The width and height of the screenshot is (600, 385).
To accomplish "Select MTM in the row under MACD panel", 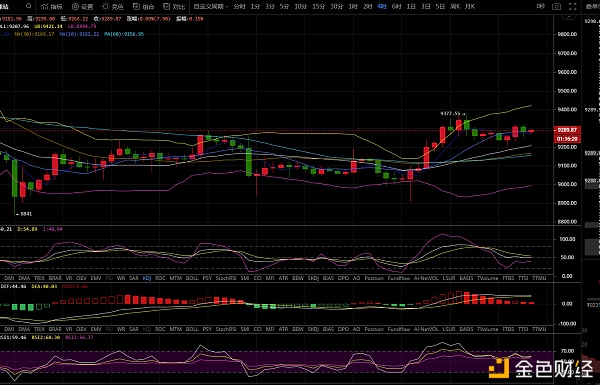I will (176, 329).
